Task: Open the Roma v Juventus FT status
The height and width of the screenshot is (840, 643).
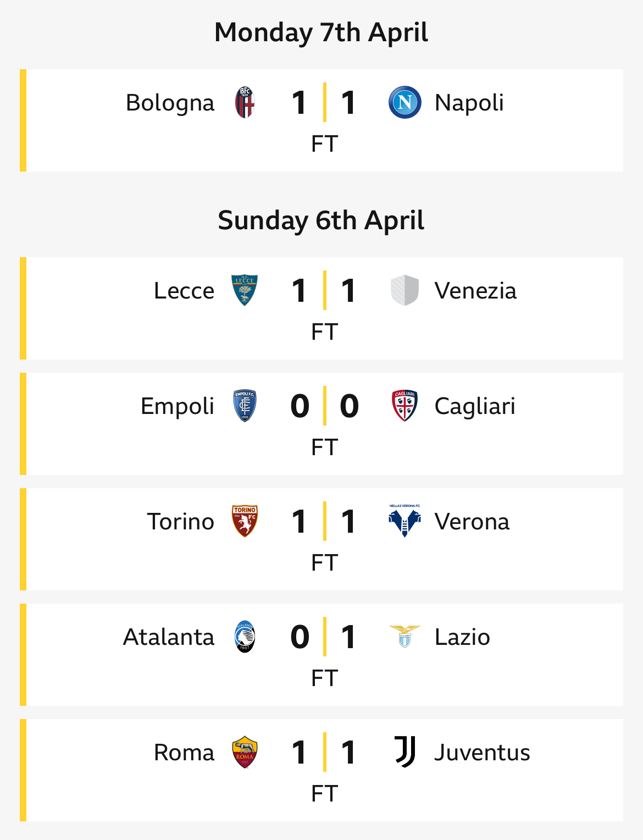Action: (x=324, y=794)
